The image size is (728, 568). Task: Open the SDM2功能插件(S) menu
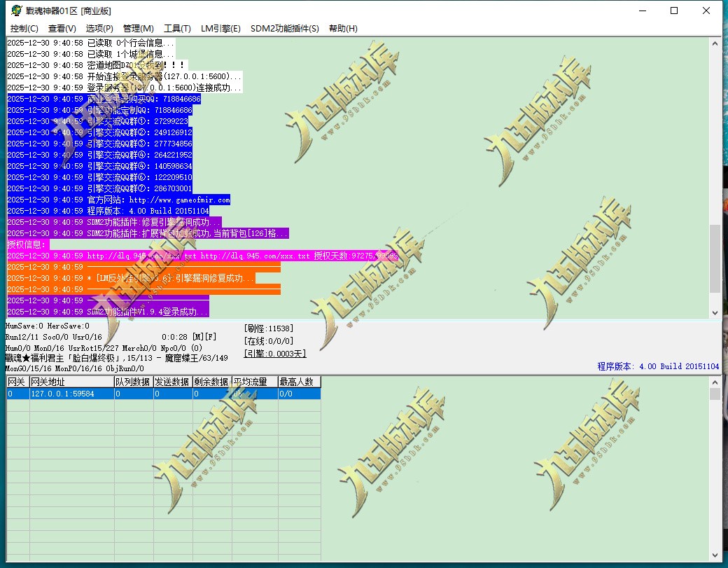tap(285, 28)
